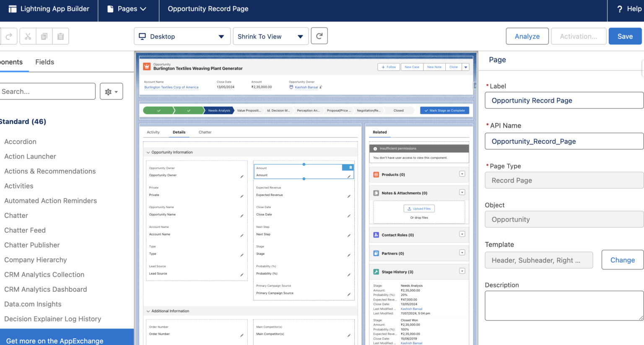Click the Change template button

[622, 260]
